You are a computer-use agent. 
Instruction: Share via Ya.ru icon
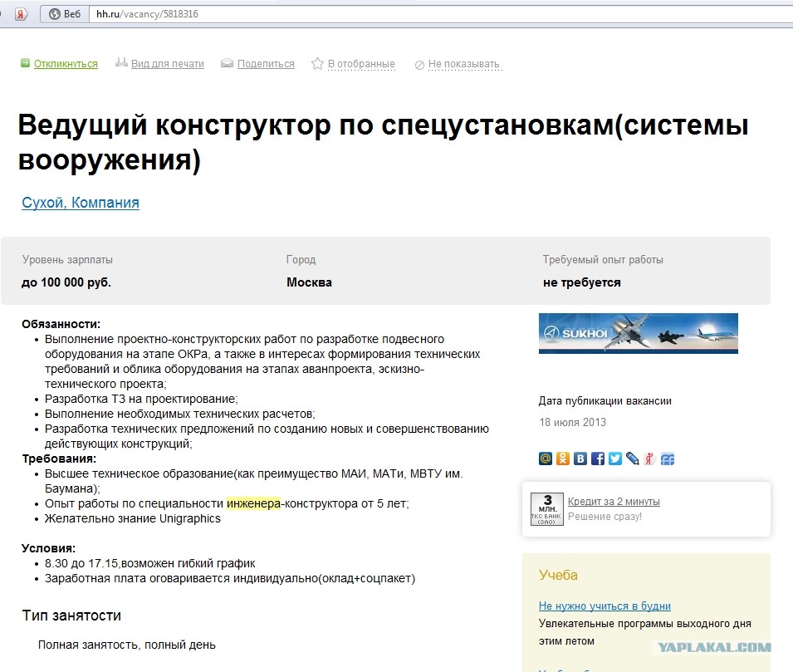650,459
